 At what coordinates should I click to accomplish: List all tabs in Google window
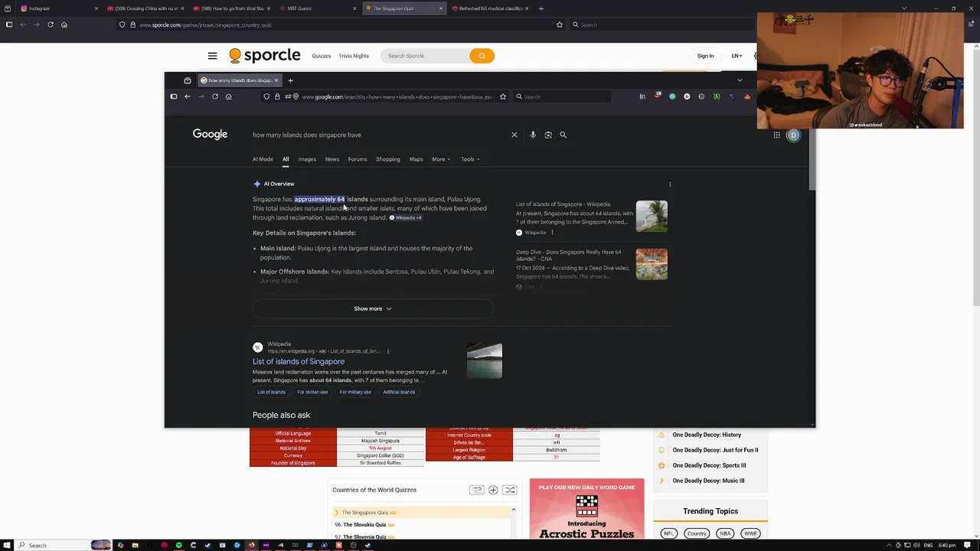click(x=740, y=80)
